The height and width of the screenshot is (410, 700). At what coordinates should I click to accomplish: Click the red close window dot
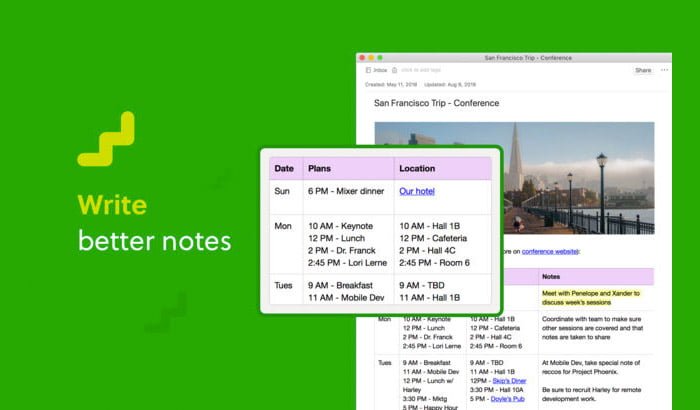pos(362,58)
